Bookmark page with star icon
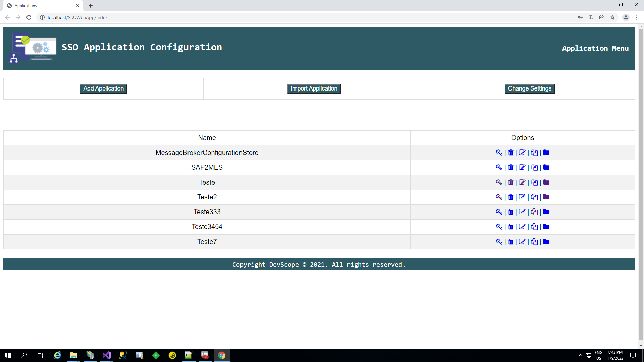Screen dimensions: 644x362 (612, 17)
